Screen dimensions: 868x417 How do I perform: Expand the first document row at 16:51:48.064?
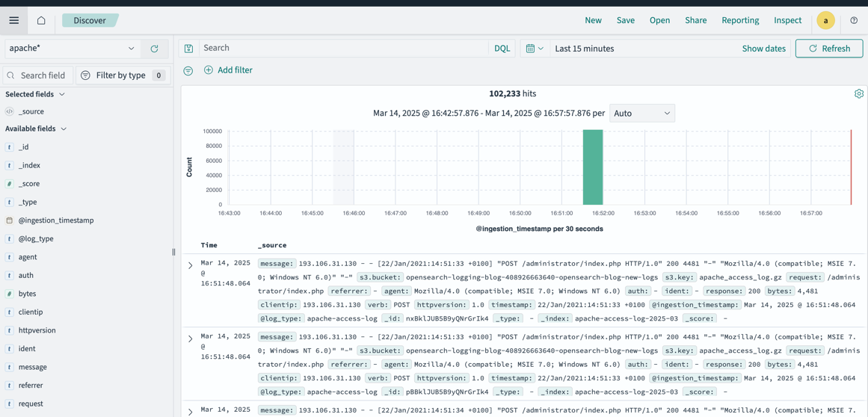(x=190, y=265)
